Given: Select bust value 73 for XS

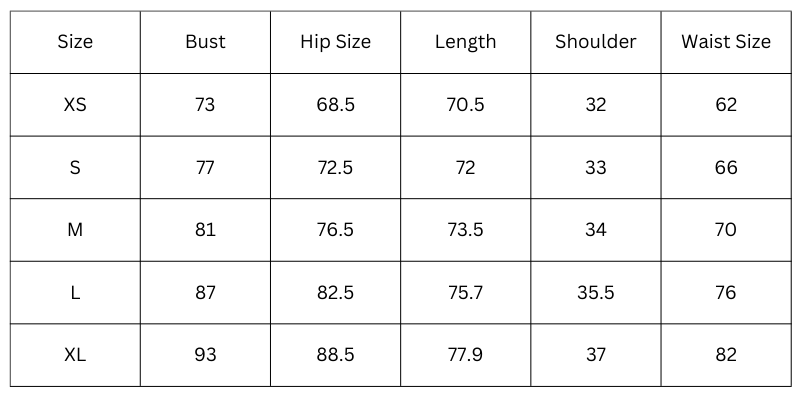Looking at the screenshot, I should point(205,105).
